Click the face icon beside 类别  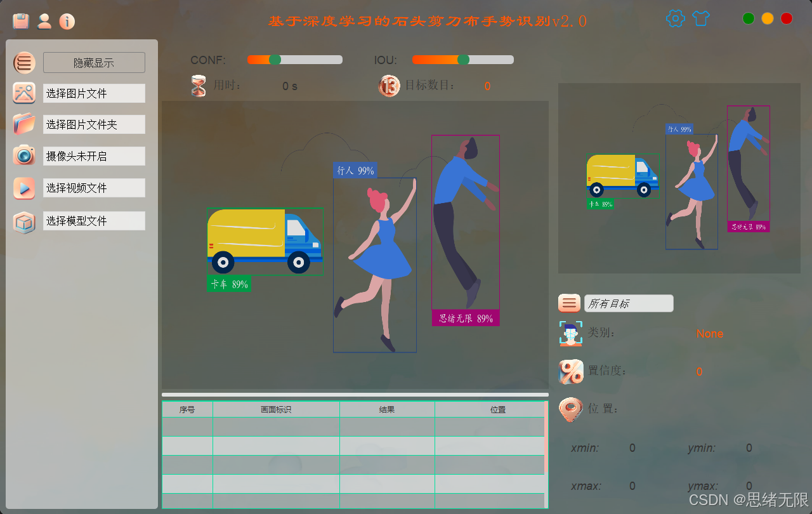pyautogui.click(x=570, y=333)
